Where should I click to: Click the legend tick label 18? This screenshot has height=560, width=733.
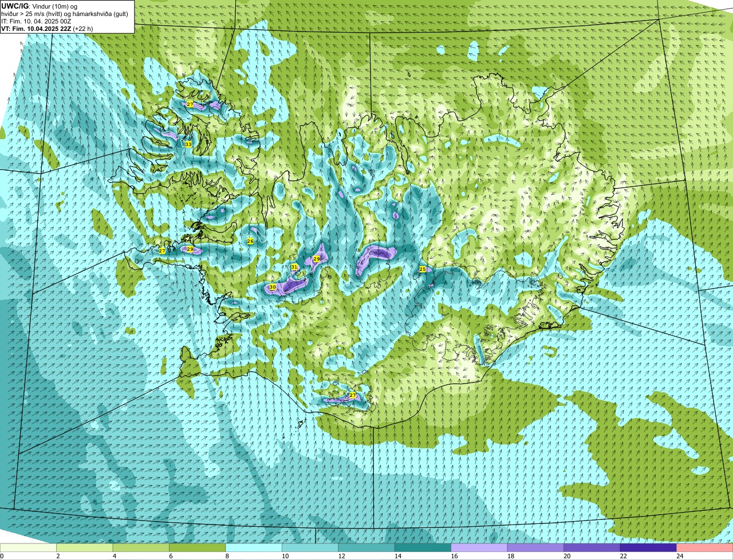[511, 556]
